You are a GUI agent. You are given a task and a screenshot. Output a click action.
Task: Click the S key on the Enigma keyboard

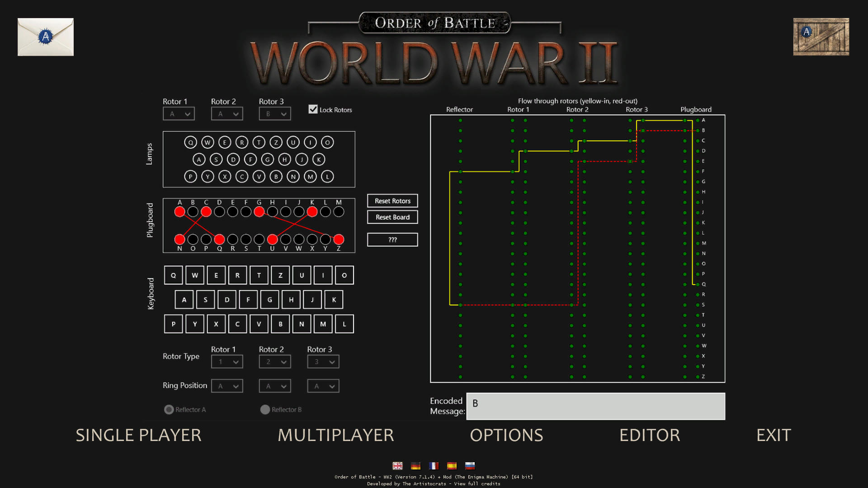(x=205, y=300)
